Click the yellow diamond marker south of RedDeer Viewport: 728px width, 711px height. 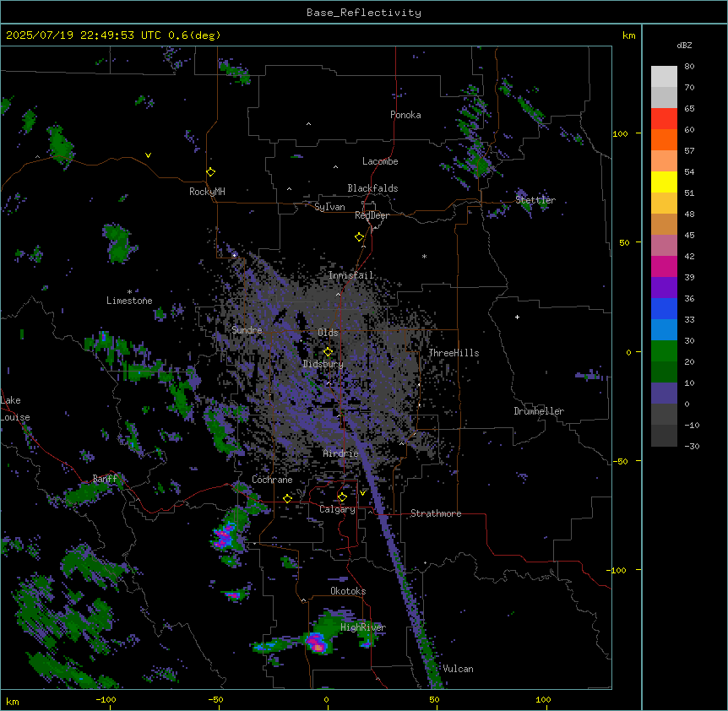coord(359,237)
